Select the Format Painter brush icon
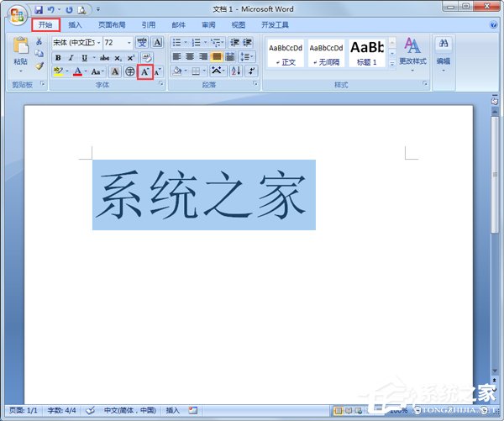Screen dimensions: 504x421 [x=39, y=66]
